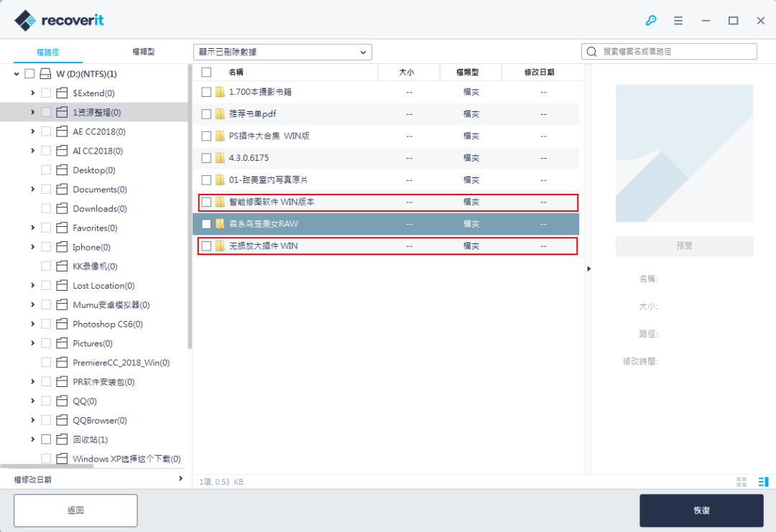The width and height of the screenshot is (776, 532).
Task: Click folder icon of 1.700本摄影书籍
Action: coord(221,92)
